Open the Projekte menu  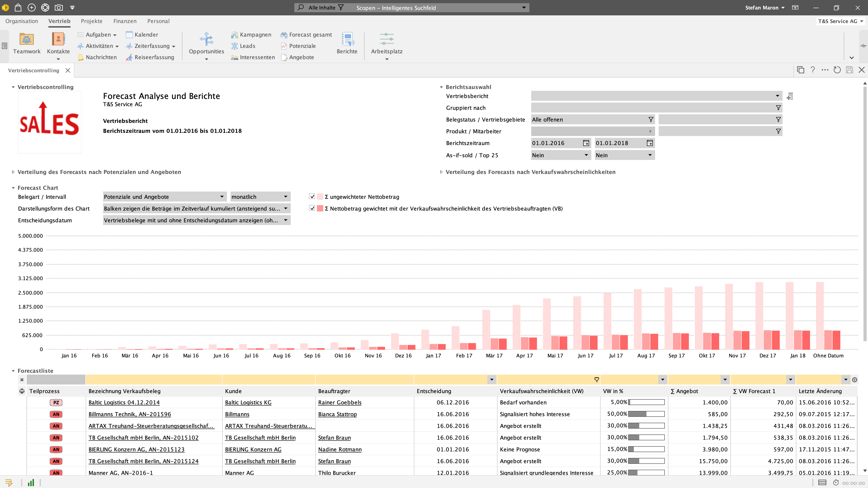click(x=91, y=21)
